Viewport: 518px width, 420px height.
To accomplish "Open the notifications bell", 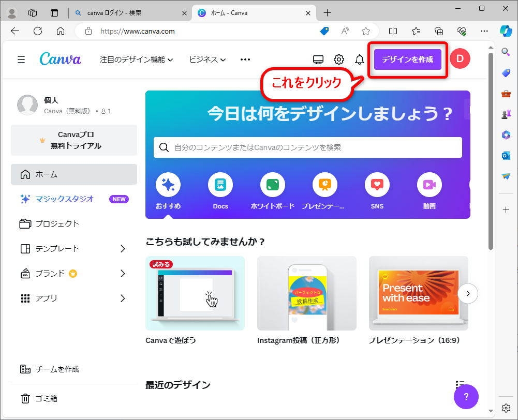I will point(360,59).
